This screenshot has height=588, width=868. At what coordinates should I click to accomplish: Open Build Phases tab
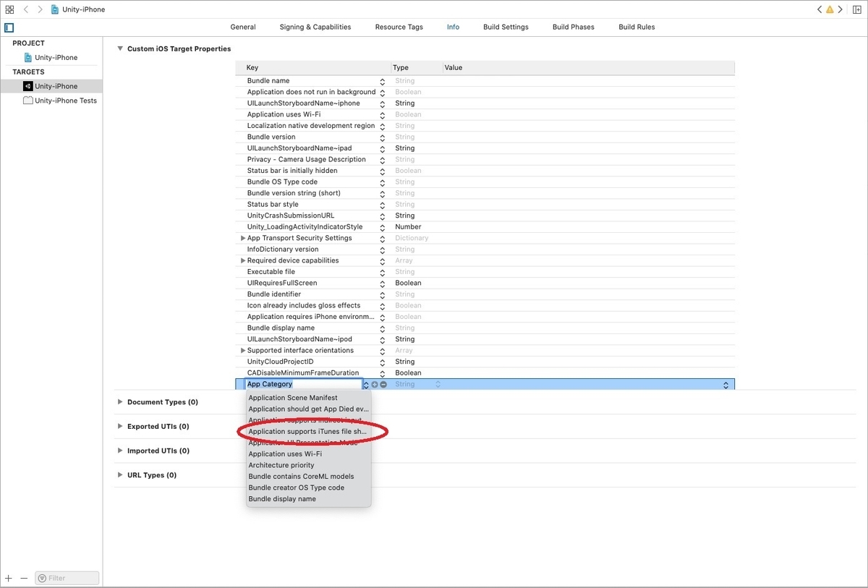pyautogui.click(x=574, y=27)
